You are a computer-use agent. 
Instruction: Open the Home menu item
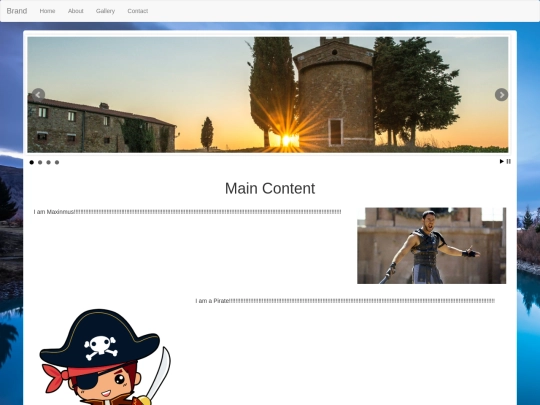click(47, 11)
